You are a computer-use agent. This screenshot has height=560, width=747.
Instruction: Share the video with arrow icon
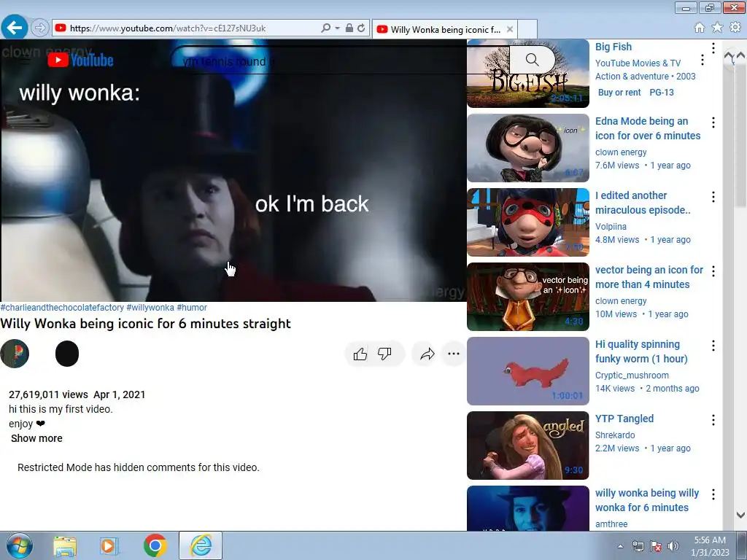pyautogui.click(x=427, y=354)
